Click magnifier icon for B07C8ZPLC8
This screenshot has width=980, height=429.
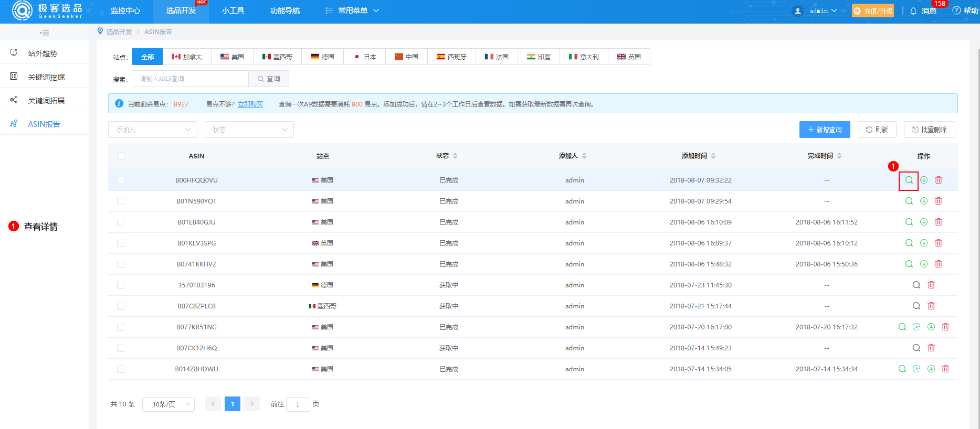click(x=916, y=306)
